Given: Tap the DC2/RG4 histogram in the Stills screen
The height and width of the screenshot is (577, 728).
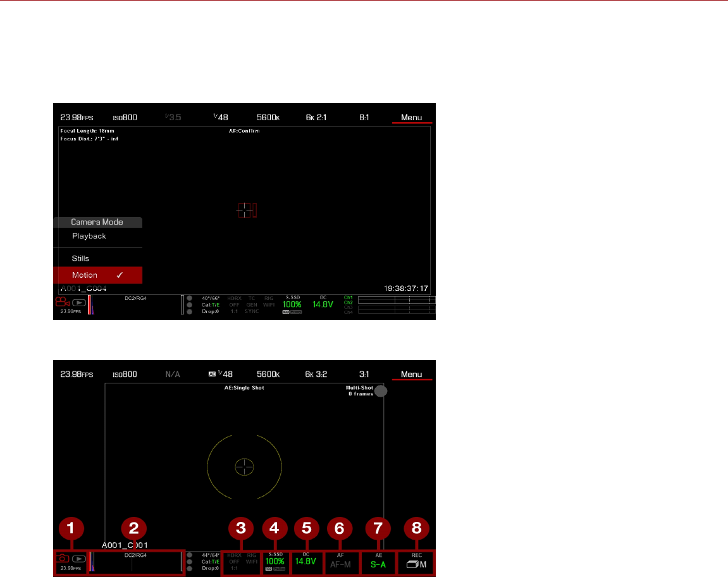Looking at the screenshot, I should click(135, 562).
